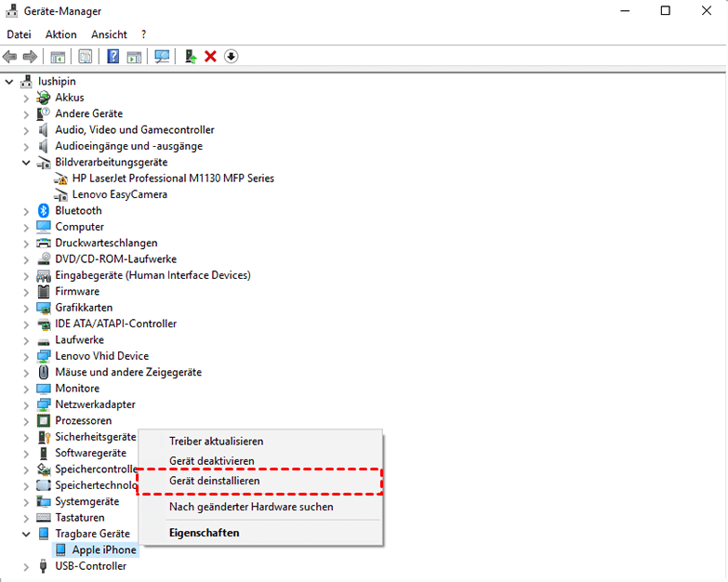This screenshot has height=582, width=728.
Task: Click the action pane toolbar icon
Action: click(134, 57)
